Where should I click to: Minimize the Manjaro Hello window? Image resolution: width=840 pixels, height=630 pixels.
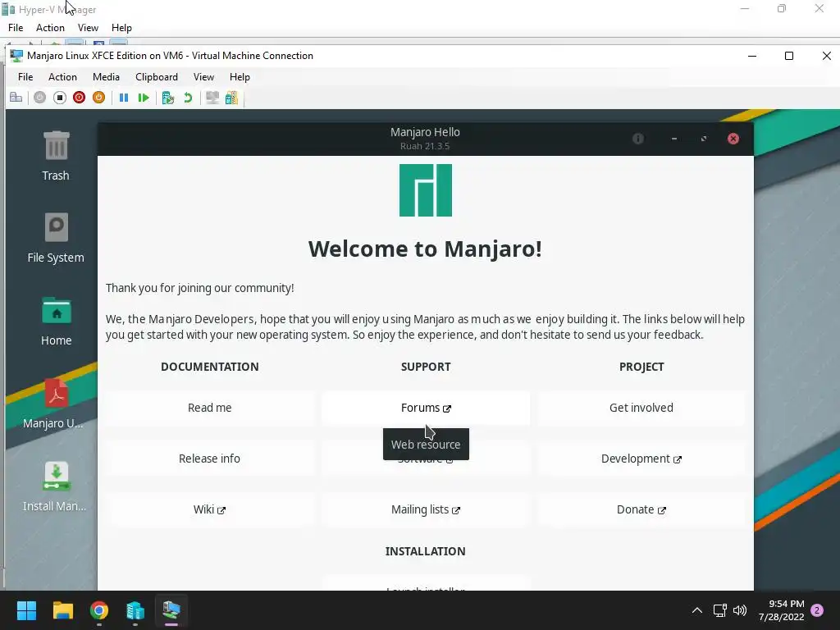674,139
